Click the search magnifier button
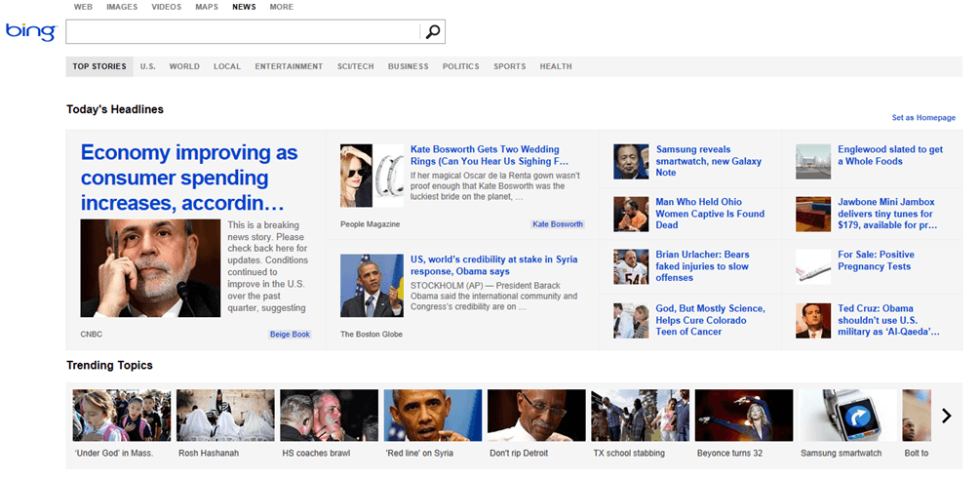Viewport: 980px width, 478px height. (x=433, y=32)
